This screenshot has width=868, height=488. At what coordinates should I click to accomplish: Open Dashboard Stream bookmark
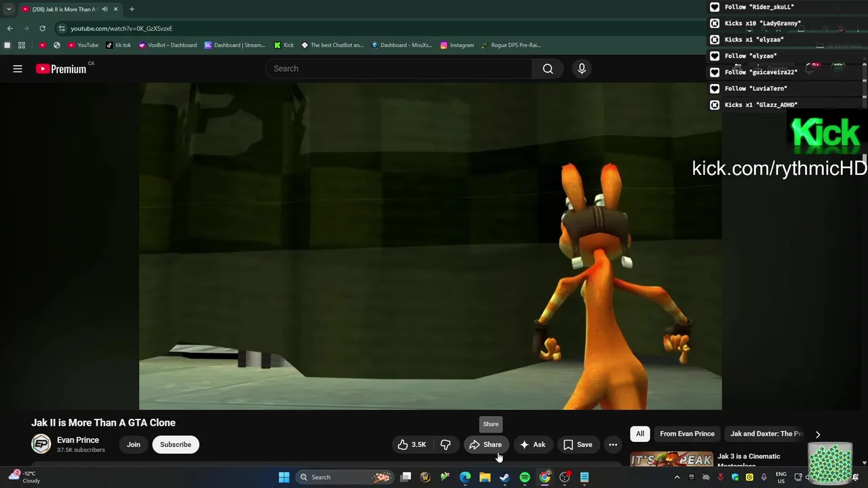(x=235, y=45)
